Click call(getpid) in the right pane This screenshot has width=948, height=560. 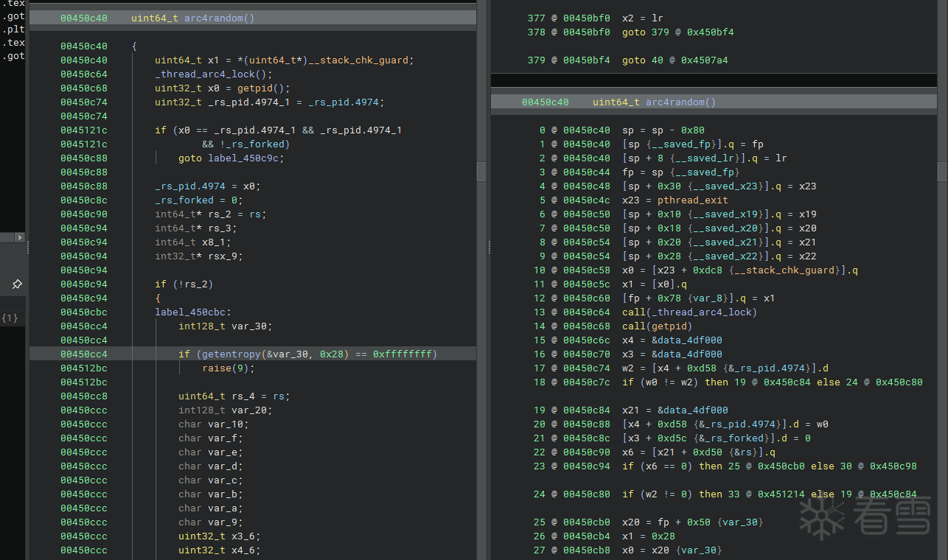(658, 326)
